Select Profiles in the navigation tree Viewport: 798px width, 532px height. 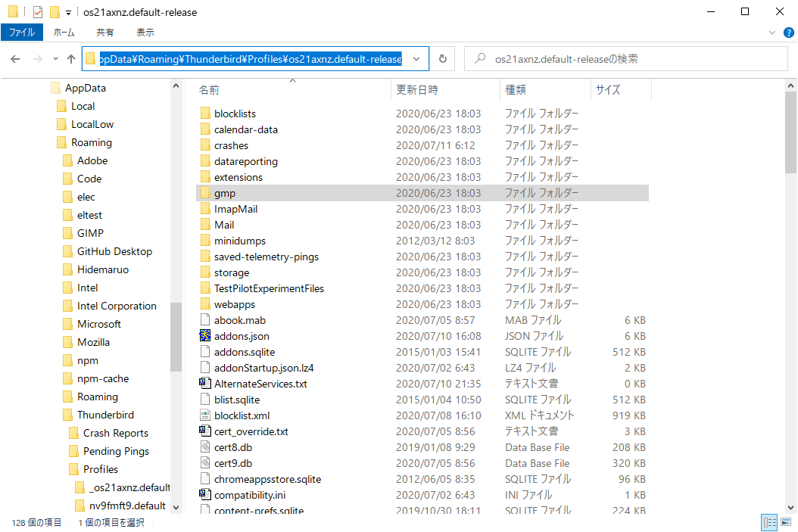click(100, 469)
